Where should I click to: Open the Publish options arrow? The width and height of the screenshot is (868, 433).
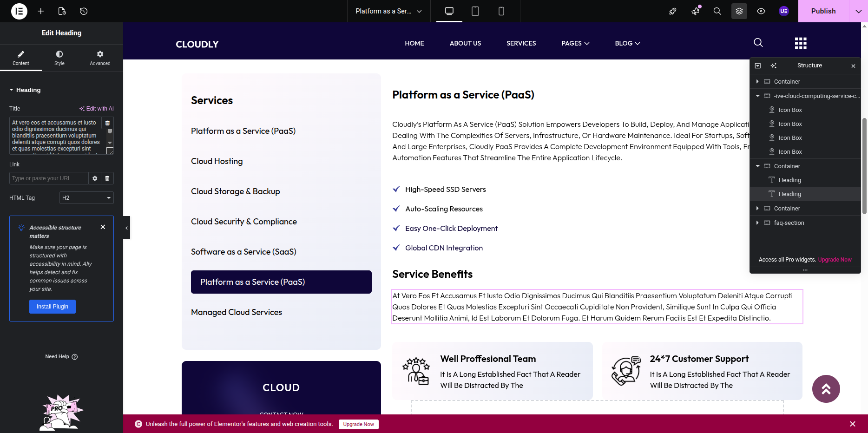[x=858, y=11]
